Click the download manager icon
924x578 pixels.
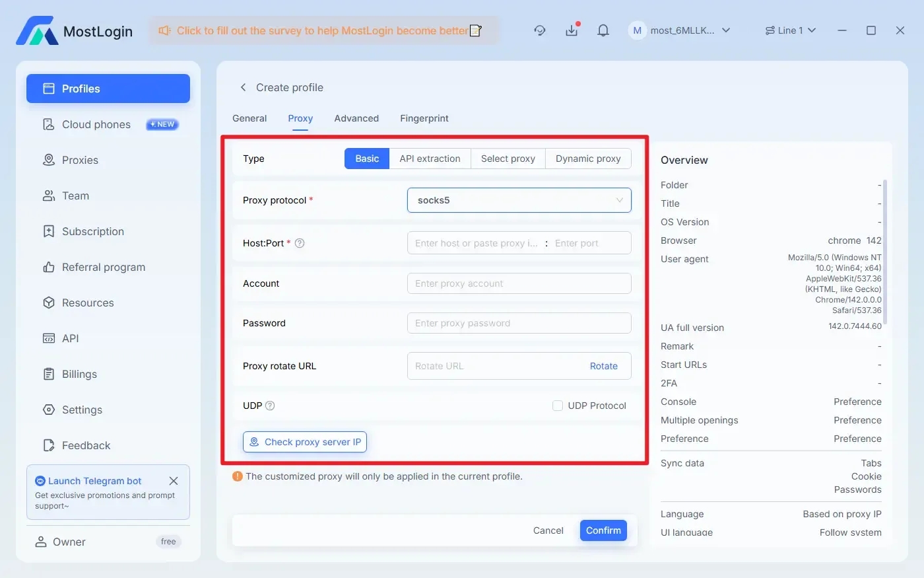(572, 30)
